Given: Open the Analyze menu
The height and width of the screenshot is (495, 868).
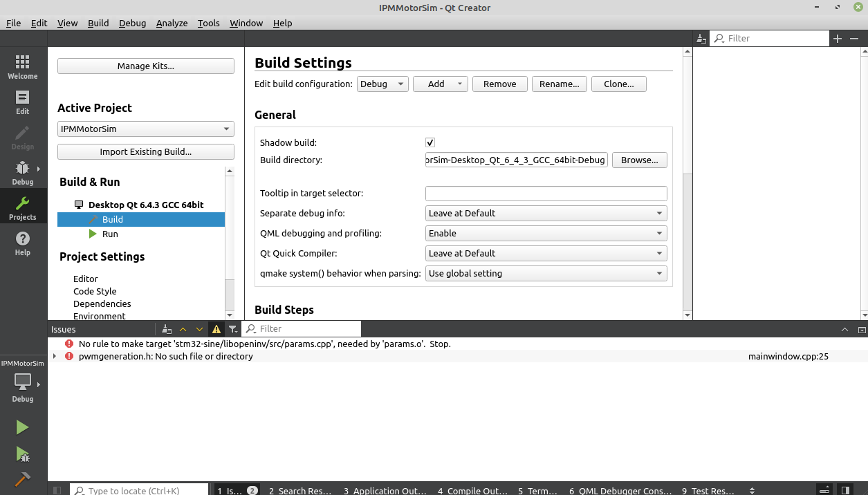Looking at the screenshot, I should (x=172, y=23).
